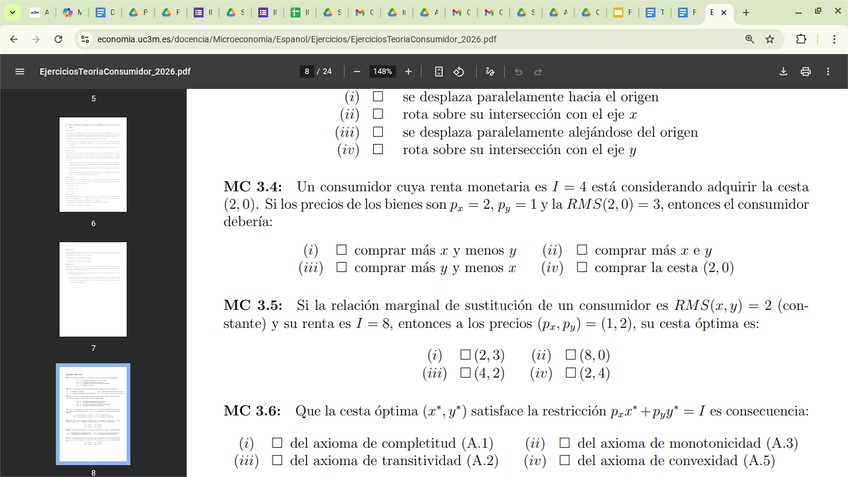Check 'del axioma de completitud (A.1)'

pyautogui.click(x=277, y=443)
